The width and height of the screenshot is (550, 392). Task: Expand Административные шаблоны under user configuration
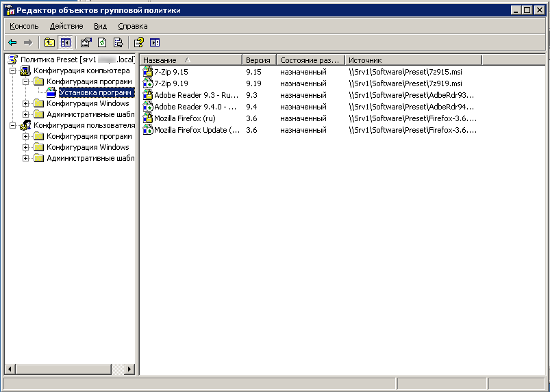[26, 159]
